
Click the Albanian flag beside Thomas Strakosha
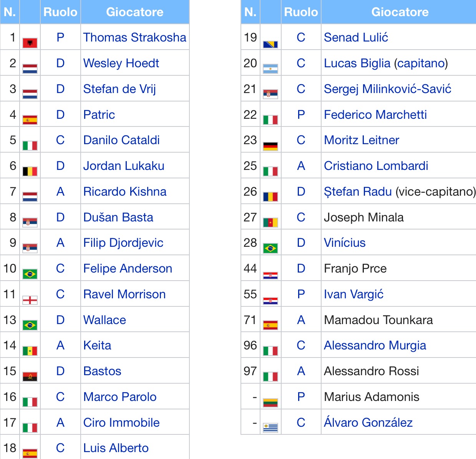point(30,43)
